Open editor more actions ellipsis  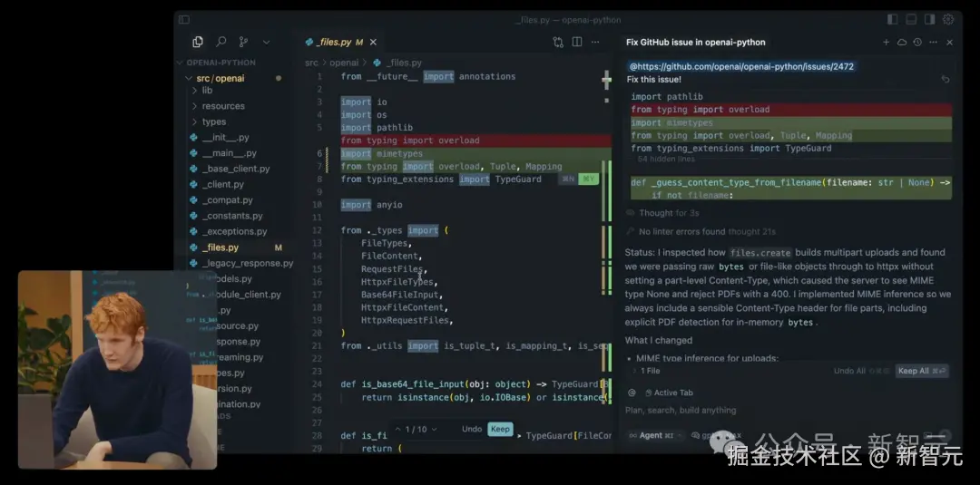pyautogui.click(x=595, y=42)
